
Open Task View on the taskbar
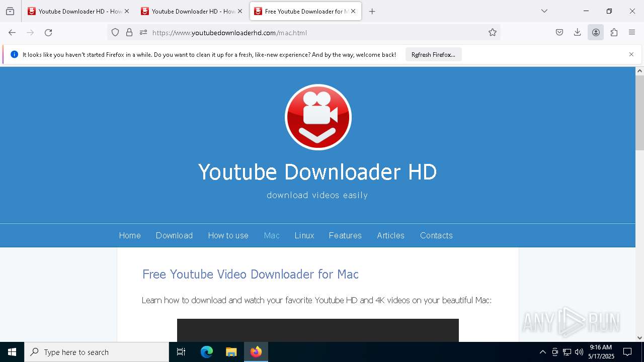181,352
